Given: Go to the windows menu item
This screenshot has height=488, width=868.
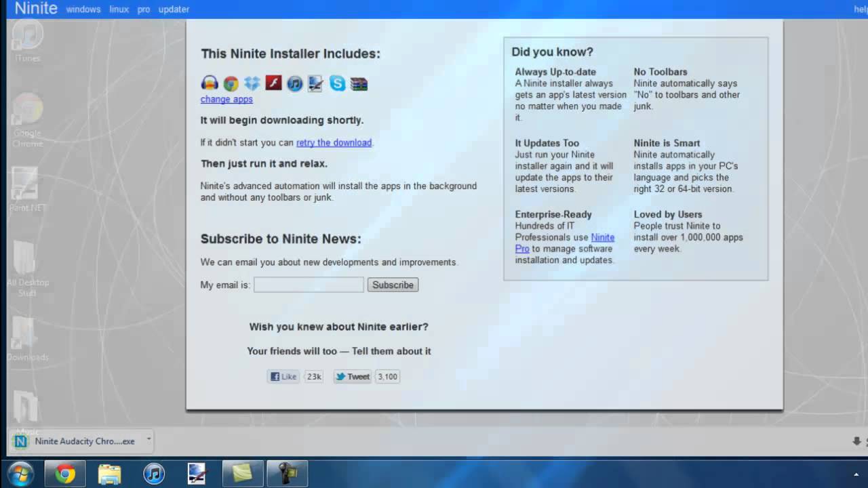Looking at the screenshot, I should pos(83,9).
